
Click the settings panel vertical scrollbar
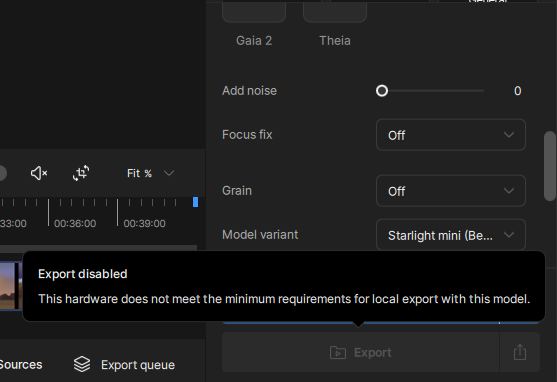[x=550, y=166]
